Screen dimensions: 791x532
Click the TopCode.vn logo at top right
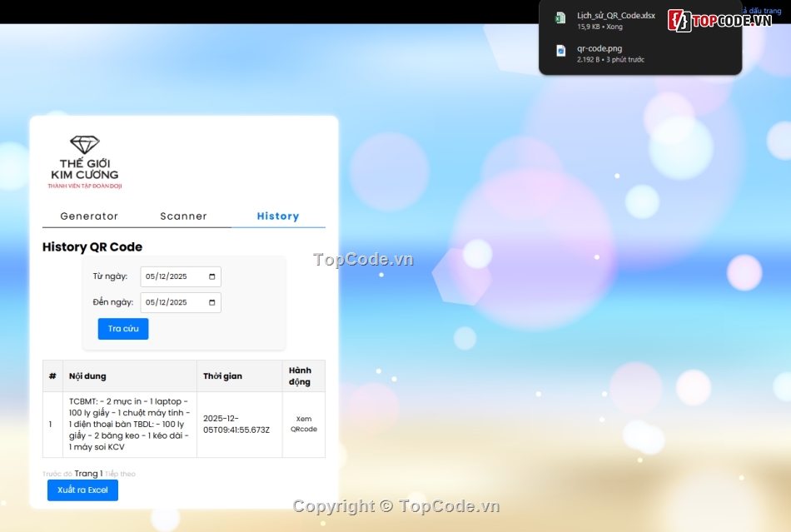click(x=720, y=20)
